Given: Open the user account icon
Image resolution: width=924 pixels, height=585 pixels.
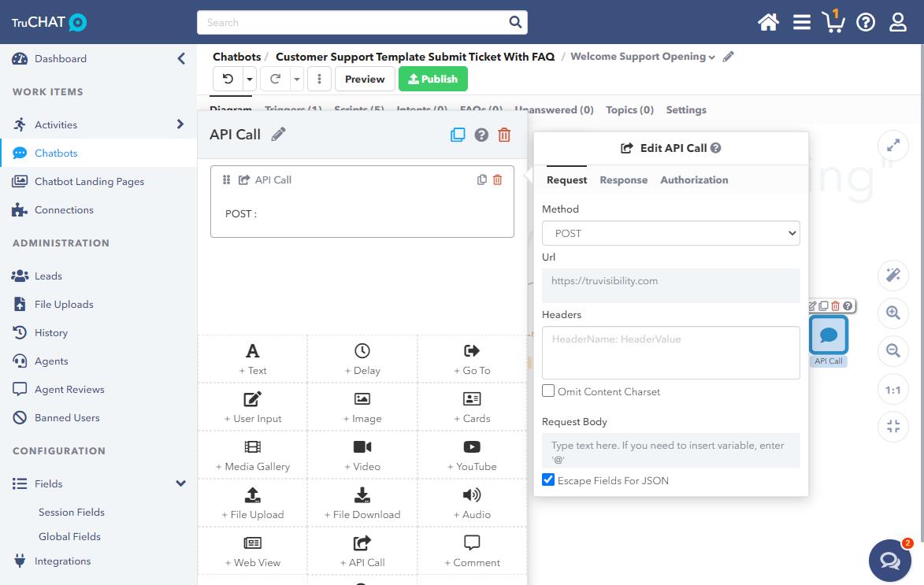Looking at the screenshot, I should click(897, 22).
